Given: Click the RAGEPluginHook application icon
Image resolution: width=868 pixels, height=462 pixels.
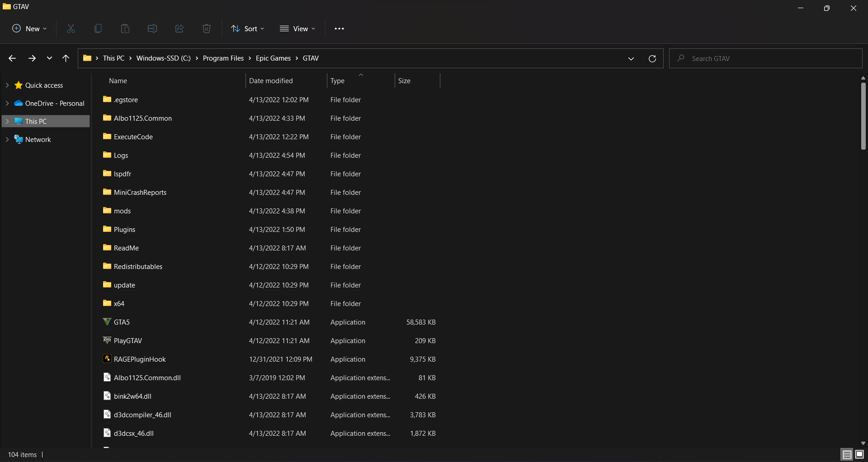Looking at the screenshot, I should pyautogui.click(x=107, y=359).
